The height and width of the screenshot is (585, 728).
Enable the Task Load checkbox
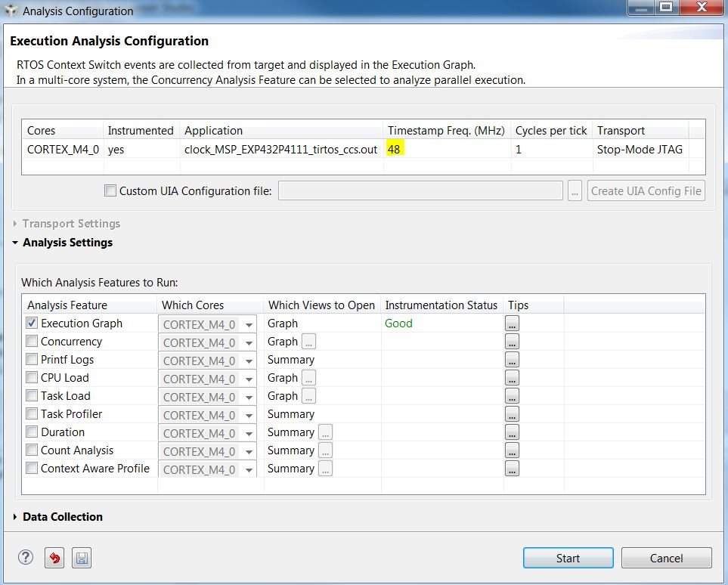(x=32, y=395)
